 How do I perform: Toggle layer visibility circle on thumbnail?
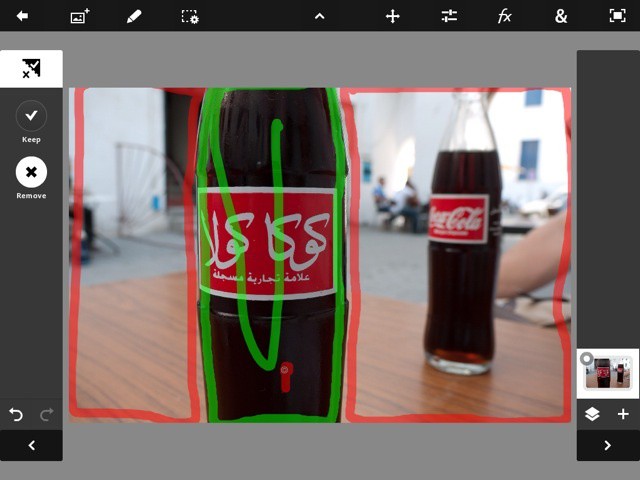click(586, 358)
